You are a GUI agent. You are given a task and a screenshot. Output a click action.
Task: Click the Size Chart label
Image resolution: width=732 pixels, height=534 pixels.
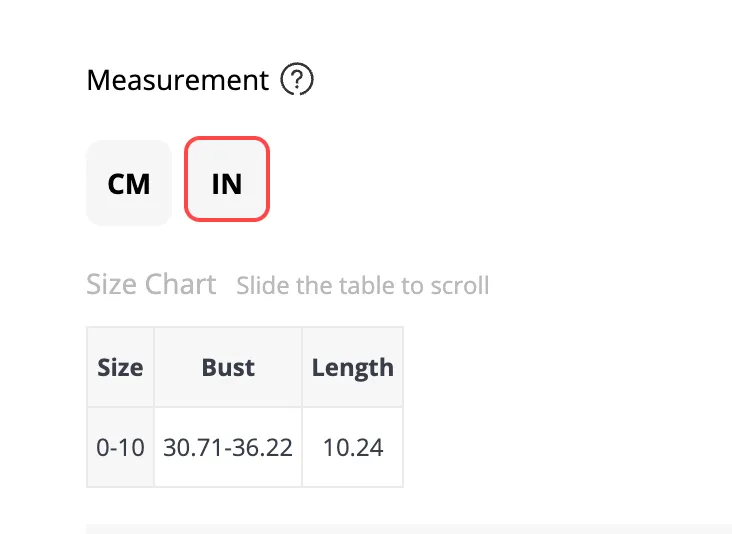pos(151,284)
